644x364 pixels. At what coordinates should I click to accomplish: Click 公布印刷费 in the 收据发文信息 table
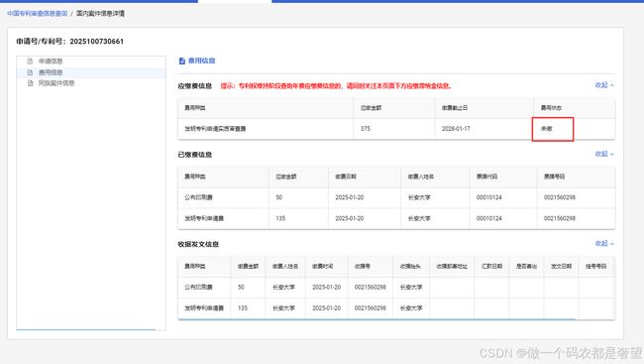[x=198, y=287]
